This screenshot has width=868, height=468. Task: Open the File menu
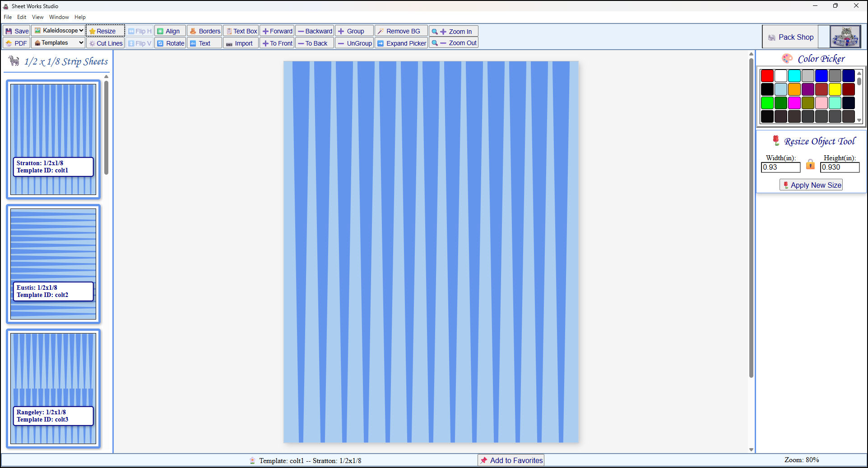tap(8, 17)
